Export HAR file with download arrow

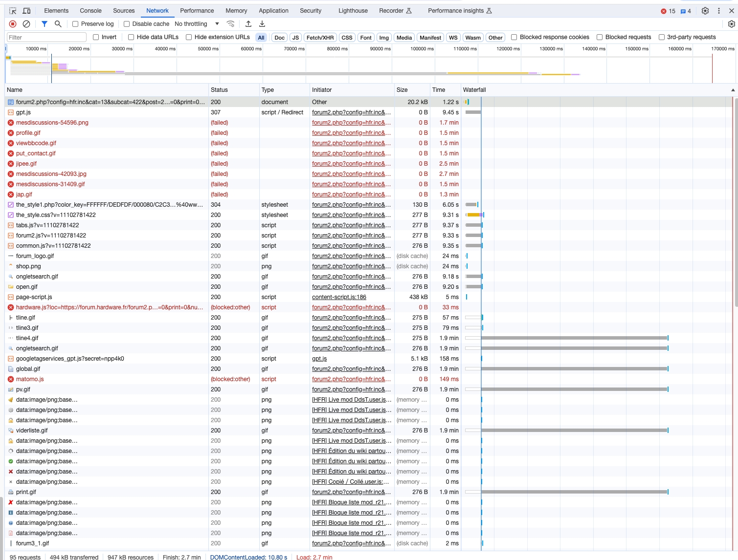262,24
